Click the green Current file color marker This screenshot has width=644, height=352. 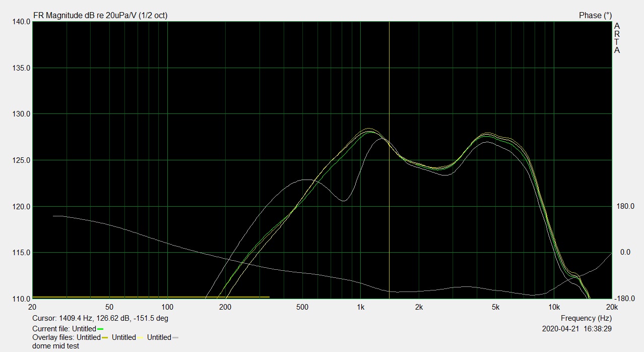100,329
